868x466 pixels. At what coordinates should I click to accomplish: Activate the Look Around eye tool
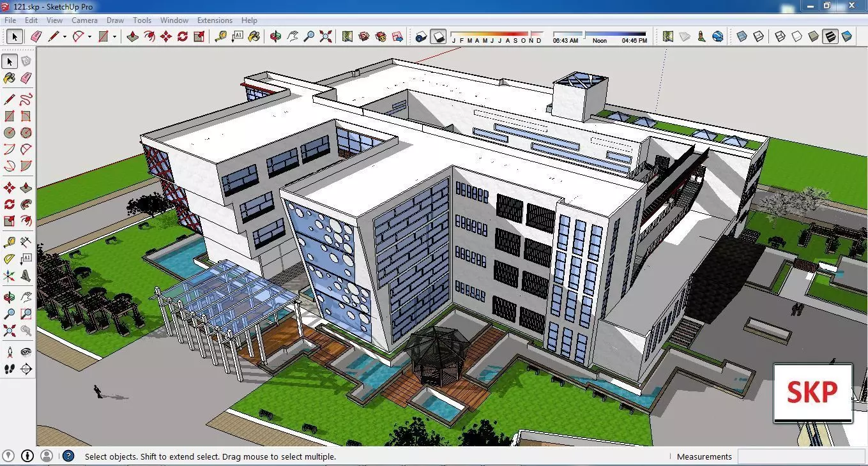[x=26, y=352]
